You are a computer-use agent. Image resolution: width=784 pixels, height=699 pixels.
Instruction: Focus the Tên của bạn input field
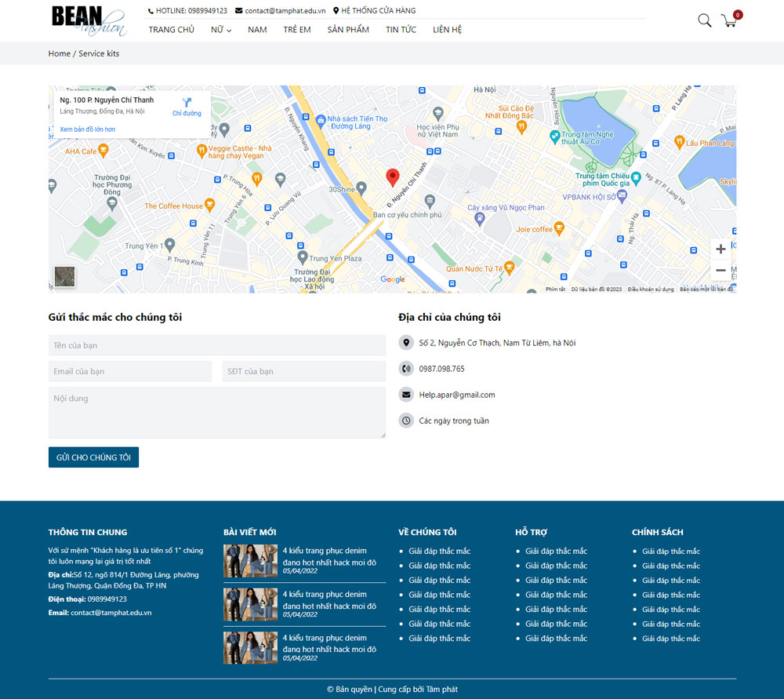(217, 345)
